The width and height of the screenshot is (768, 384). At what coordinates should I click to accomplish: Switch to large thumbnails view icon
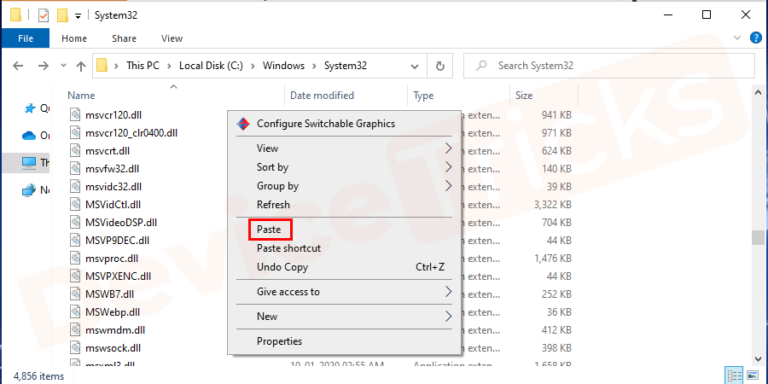(753, 376)
